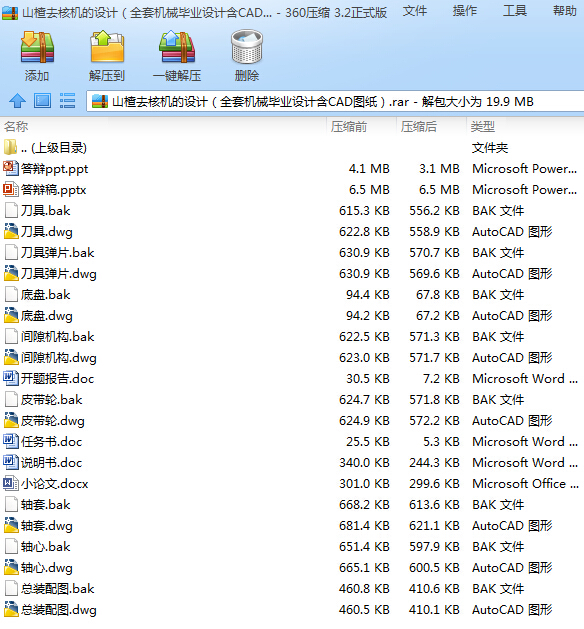Select the 任务书.doc Word icon
Image resolution: width=584 pixels, height=629 pixels.
coord(10,441)
